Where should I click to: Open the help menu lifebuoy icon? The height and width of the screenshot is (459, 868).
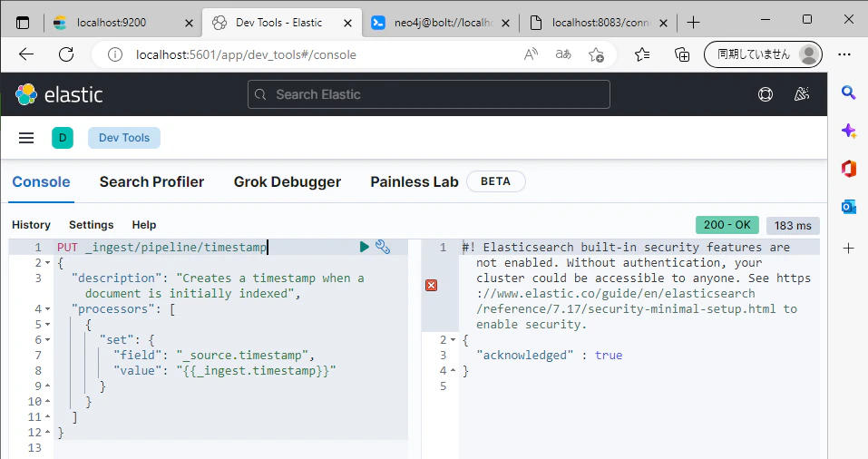pyautogui.click(x=766, y=94)
